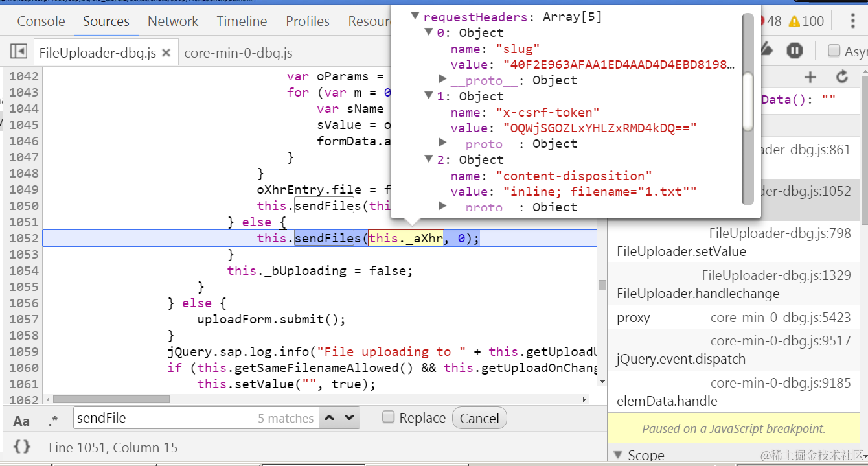Open core-min-0-dbg.js:9185 source link
The width and height of the screenshot is (868, 466).
[x=781, y=383]
